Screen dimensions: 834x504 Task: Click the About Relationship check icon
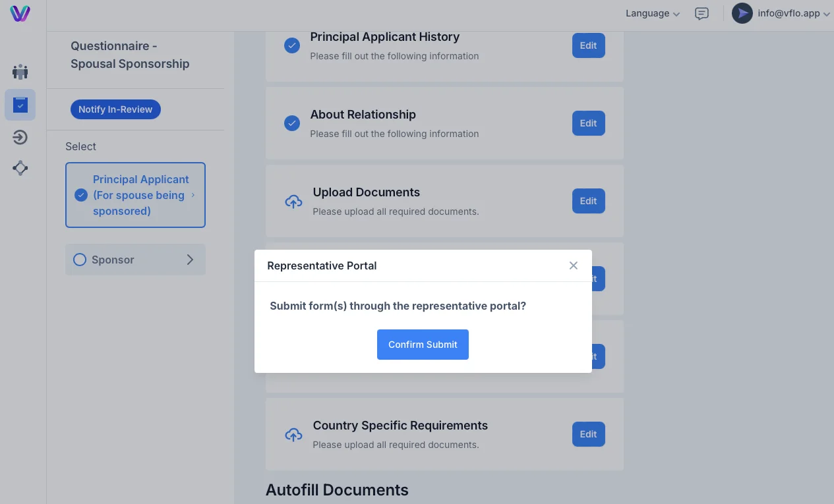[292, 124]
